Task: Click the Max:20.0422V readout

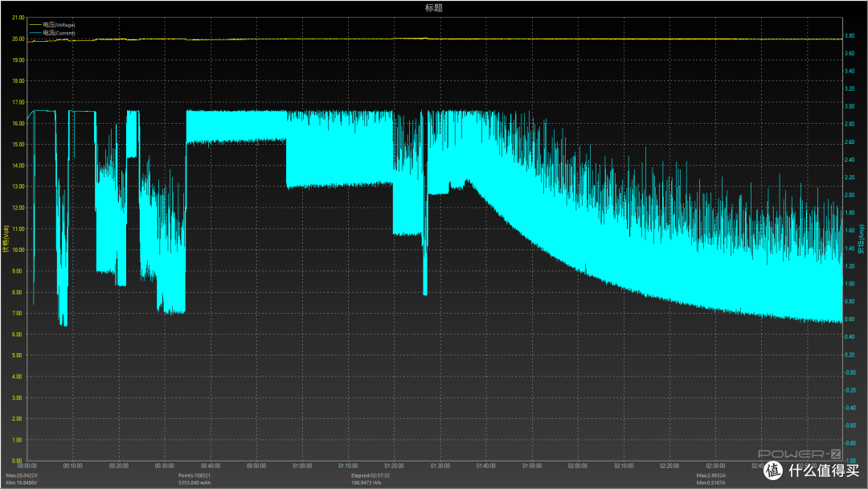Action: click(x=22, y=475)
